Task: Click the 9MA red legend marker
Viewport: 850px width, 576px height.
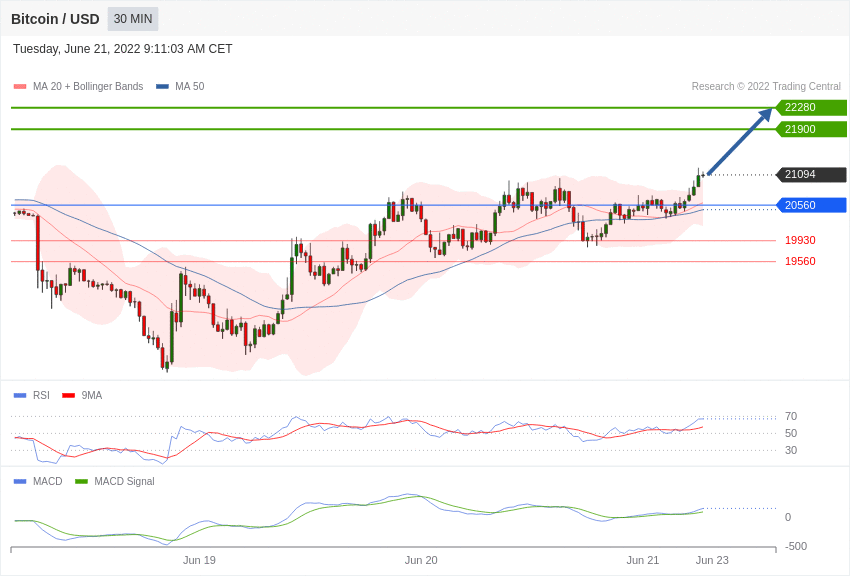Action: point(68,396)
